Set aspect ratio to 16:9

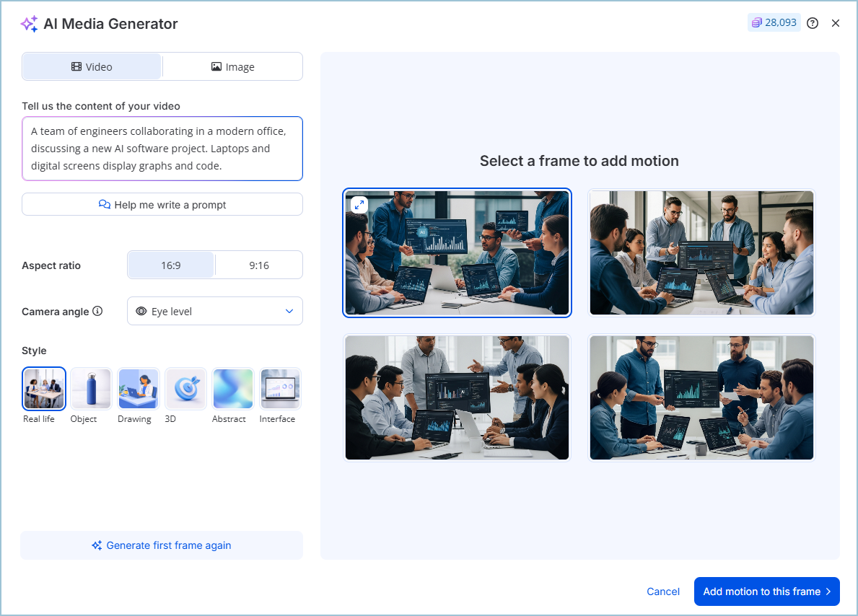click(171, 265)
